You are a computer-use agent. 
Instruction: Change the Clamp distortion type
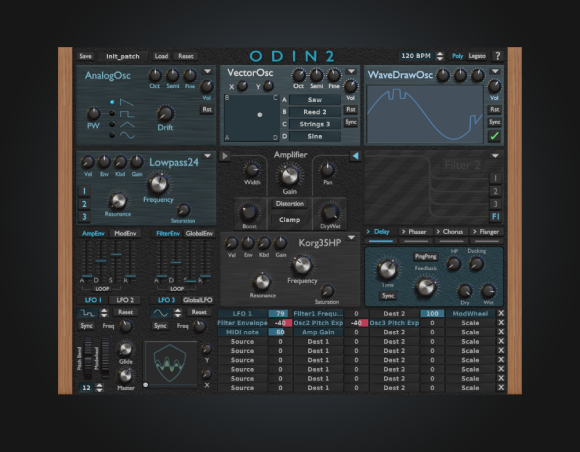(x=290, y=220)
